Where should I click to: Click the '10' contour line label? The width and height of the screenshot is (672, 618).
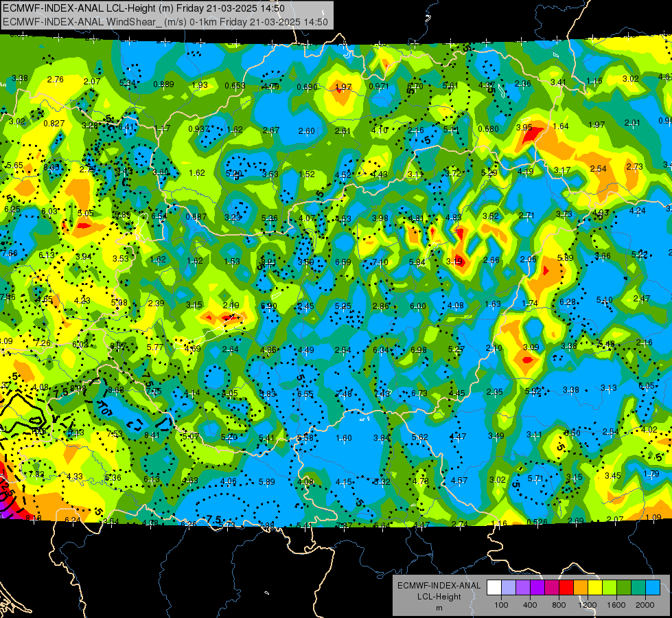tap(104, 409)
